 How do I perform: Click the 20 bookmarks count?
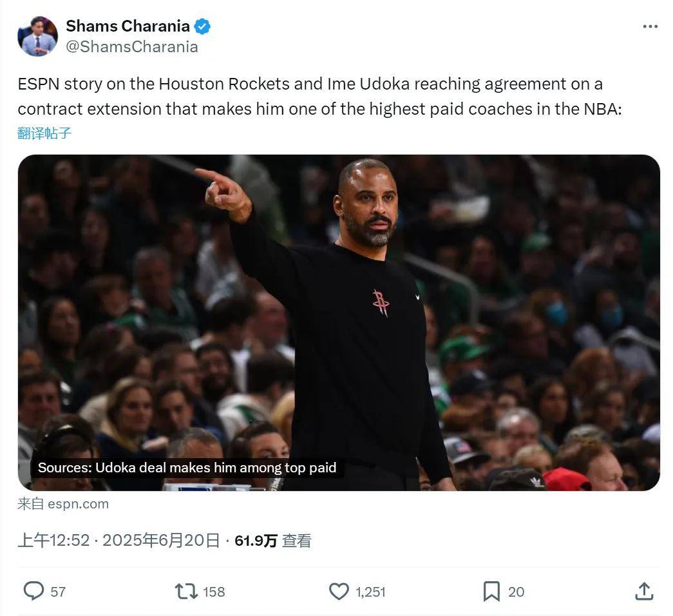click(x=516, y=592)
